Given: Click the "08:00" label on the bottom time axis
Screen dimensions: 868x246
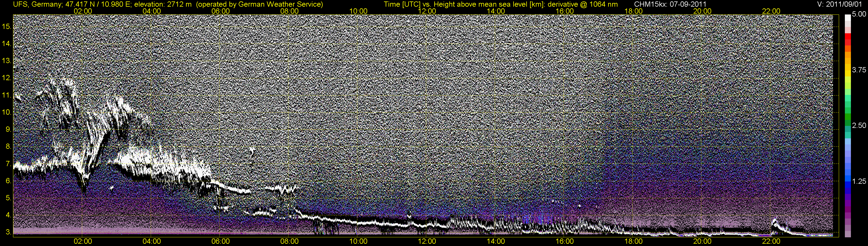Looking at the screenshot, I should (289, 241).
